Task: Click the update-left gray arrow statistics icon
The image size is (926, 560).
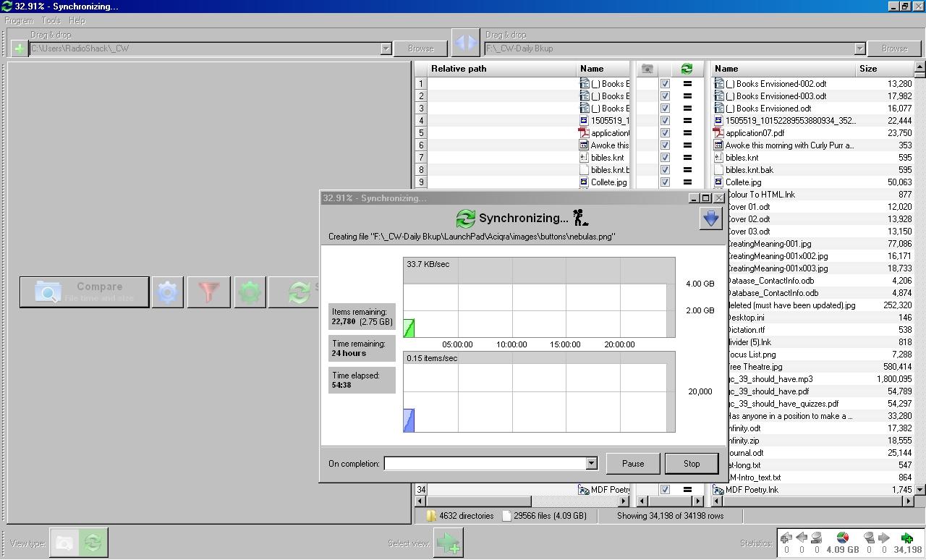Action: pos(802,538)
